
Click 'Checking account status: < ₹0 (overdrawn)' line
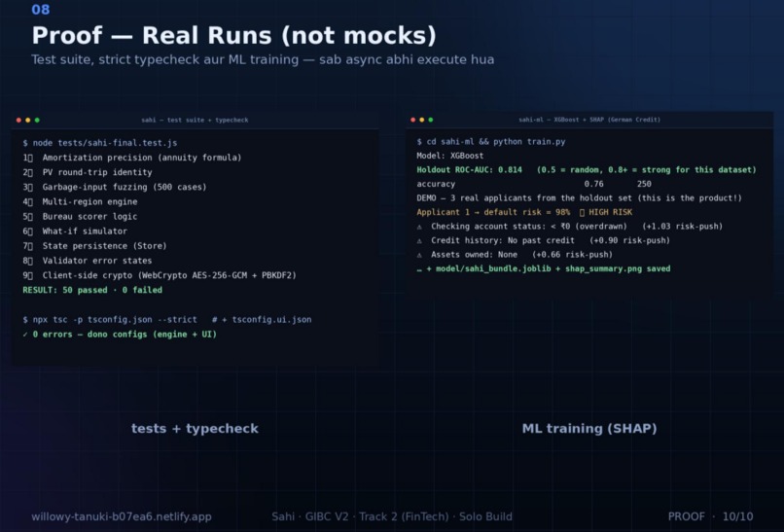[x=569, y=227]
